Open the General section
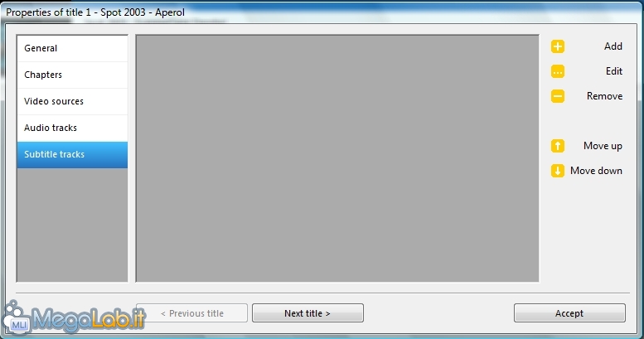Viewport: 644px width, 339px height. [x=72, y=48]
